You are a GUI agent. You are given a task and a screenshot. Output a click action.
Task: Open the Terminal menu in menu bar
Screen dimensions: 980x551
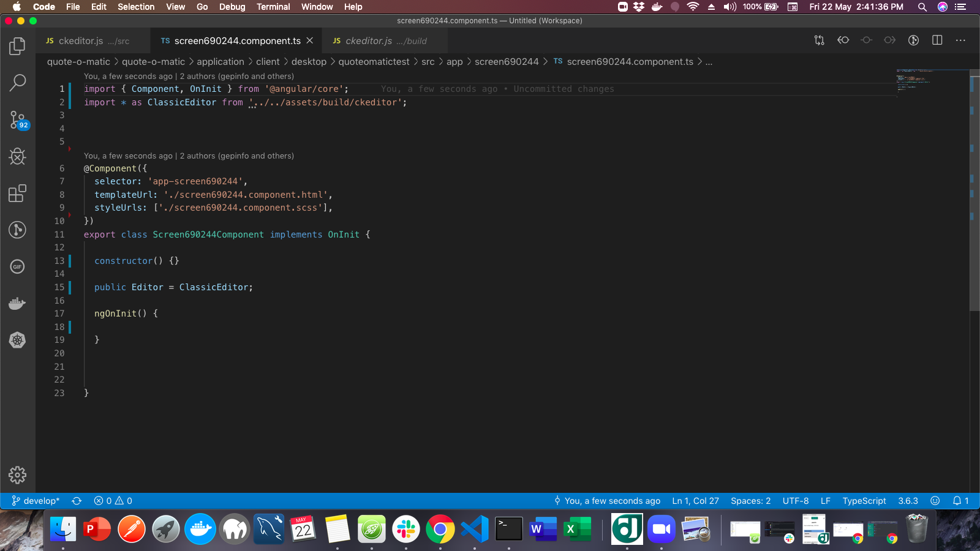pos(273,7)
